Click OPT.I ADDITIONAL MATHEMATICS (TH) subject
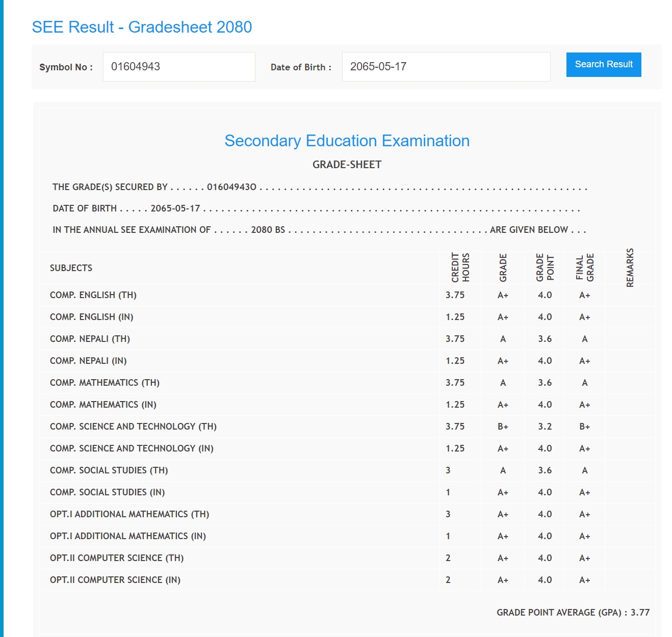 click(130, 514)
